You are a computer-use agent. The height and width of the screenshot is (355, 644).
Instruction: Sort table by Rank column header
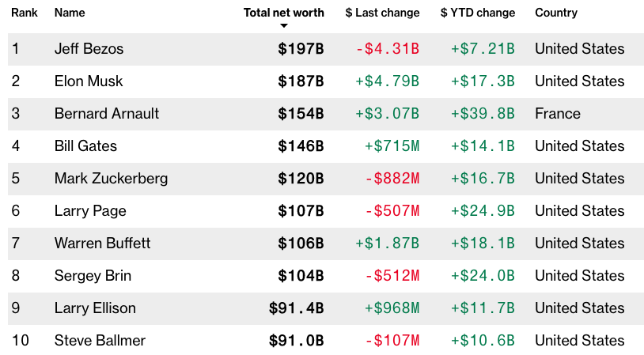tap(25, 13)
